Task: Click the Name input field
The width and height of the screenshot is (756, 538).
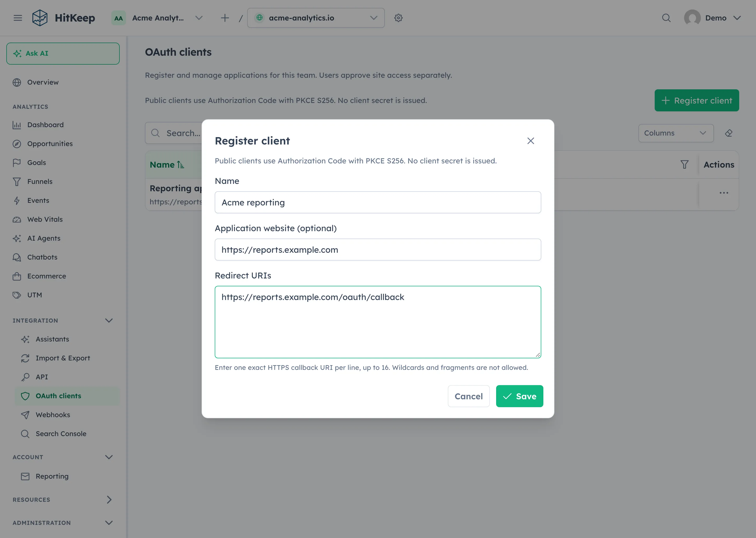Action: pos(378,203)
